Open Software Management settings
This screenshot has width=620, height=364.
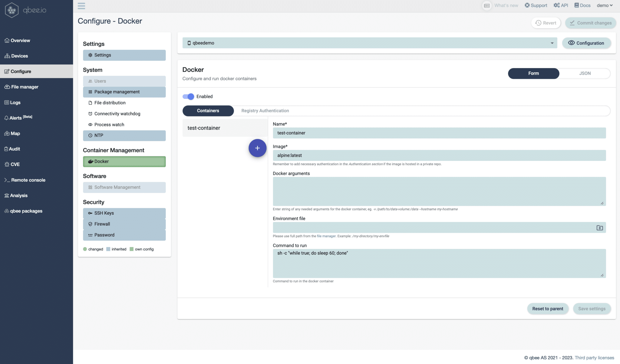pos(124,187)
